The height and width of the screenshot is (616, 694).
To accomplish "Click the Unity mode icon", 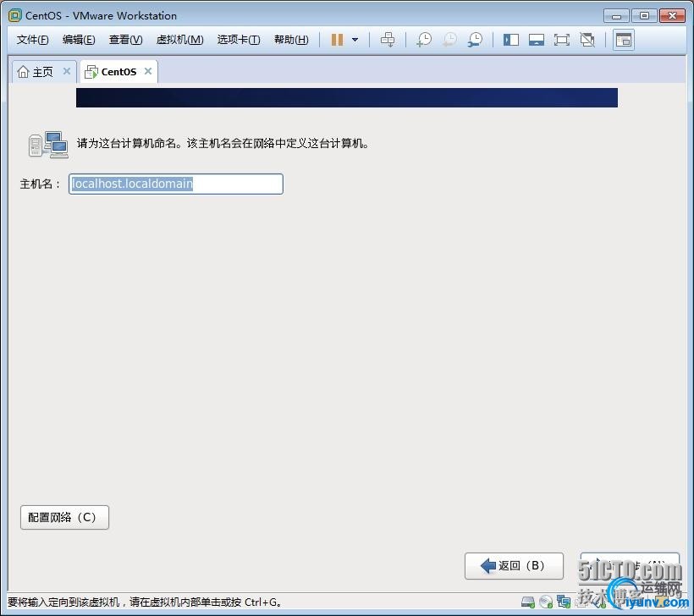I will pos(587,40).
